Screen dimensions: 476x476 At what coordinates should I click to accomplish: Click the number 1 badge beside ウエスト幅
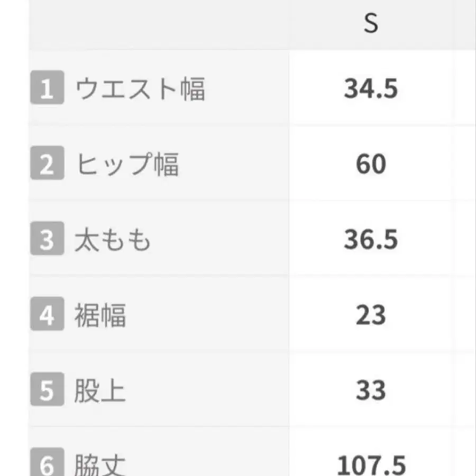click(47, 89)
